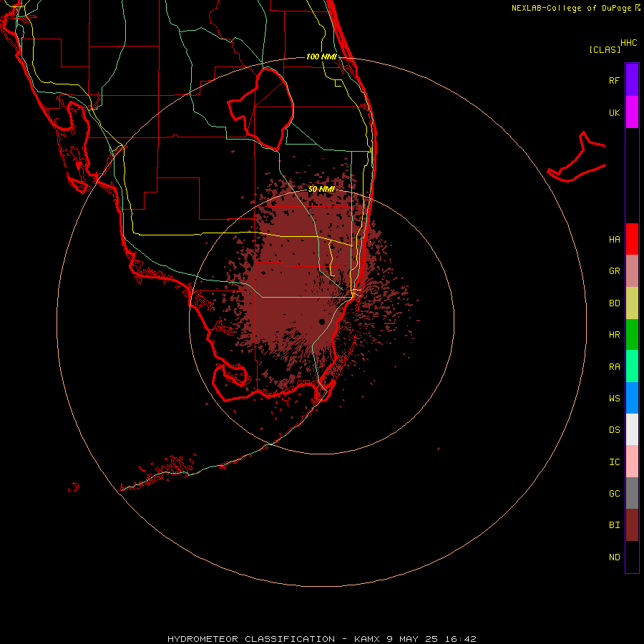
Task: Click the GC gray legend swatch
Action: [x=632, y=493]
